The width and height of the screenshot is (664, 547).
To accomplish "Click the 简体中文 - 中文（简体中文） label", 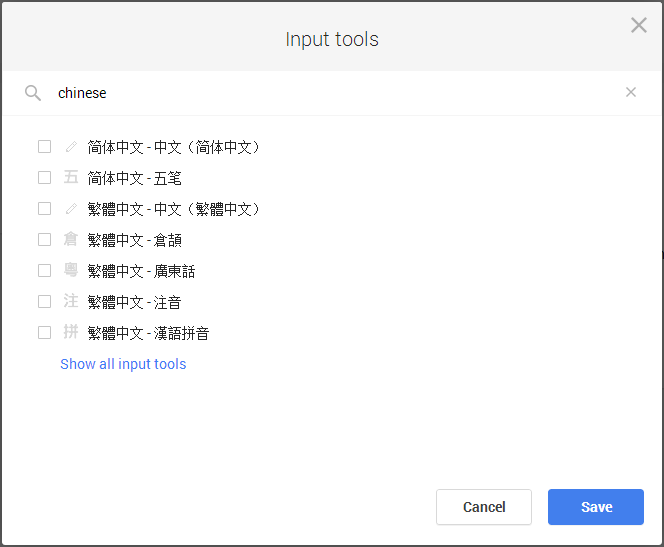I will tap(174, 147).
